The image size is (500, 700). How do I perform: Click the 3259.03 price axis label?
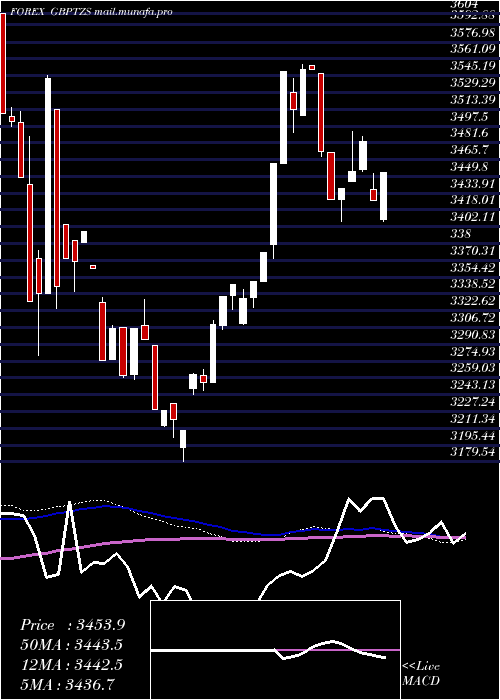473,368
